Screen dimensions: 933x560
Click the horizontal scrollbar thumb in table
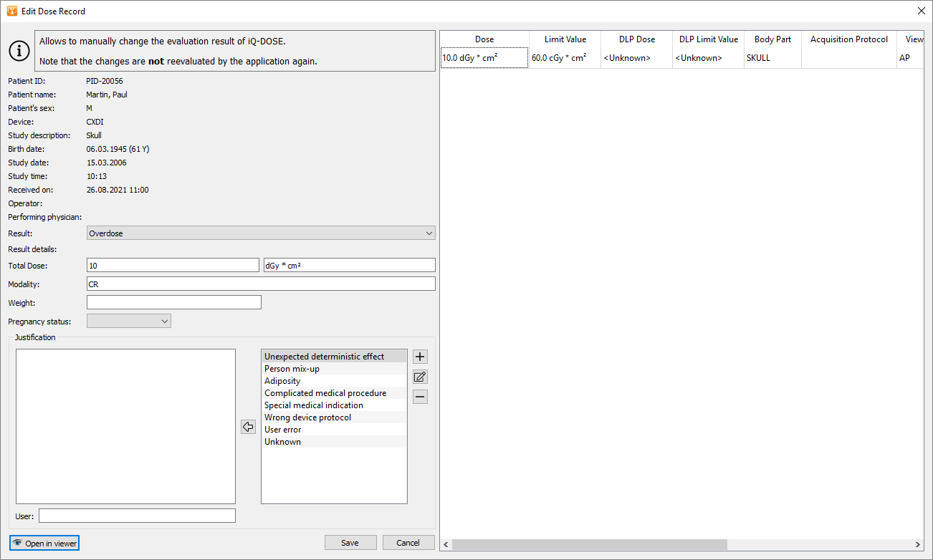(x=589, y=545)
